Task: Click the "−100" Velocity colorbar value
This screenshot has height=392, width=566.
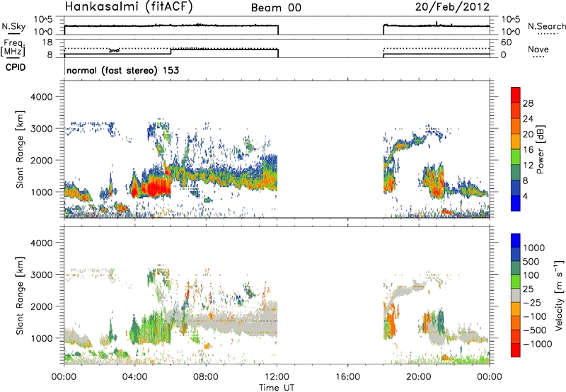Action: pos(535,316)
